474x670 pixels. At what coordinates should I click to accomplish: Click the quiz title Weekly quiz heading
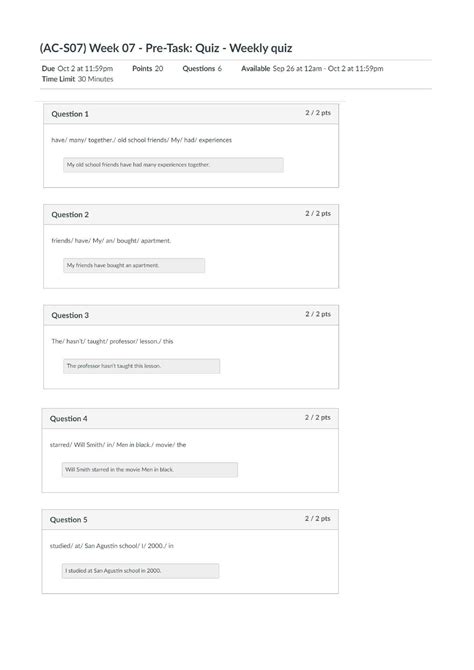[x=166, y=48]
